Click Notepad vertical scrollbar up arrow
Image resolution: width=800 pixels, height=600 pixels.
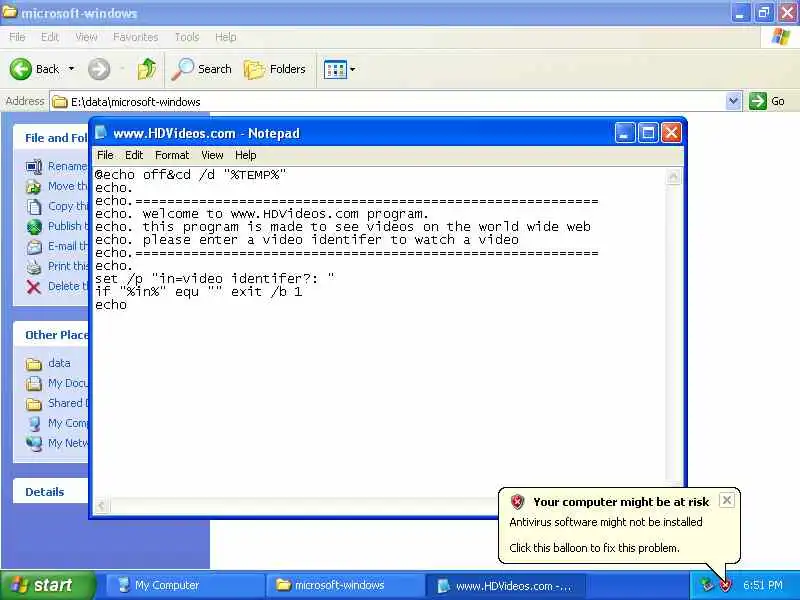coord(673,177)
